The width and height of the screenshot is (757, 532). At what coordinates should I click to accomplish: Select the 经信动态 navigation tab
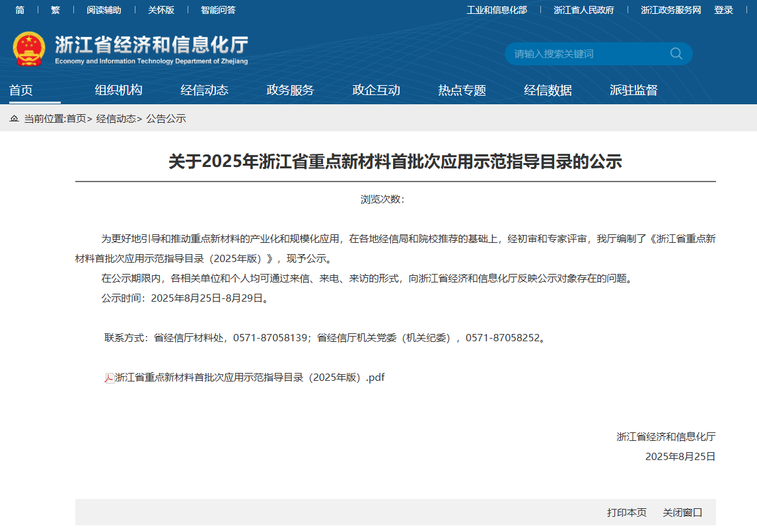point(204,90)
